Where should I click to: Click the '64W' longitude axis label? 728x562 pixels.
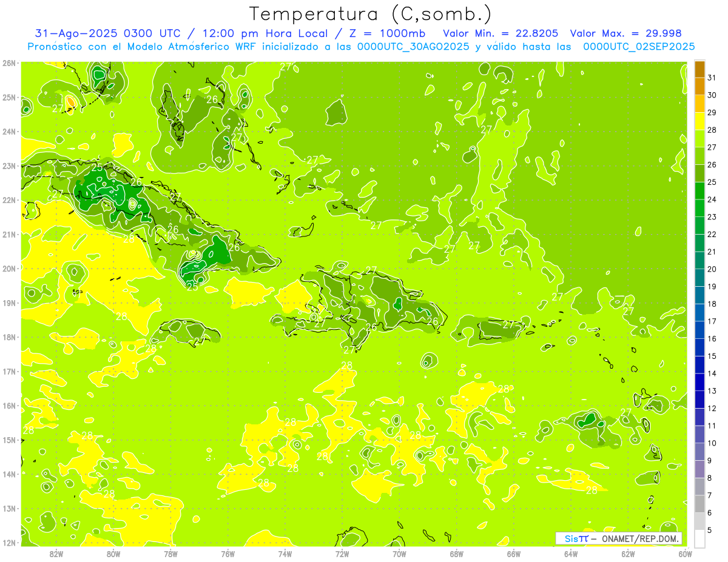click(570, 554)
